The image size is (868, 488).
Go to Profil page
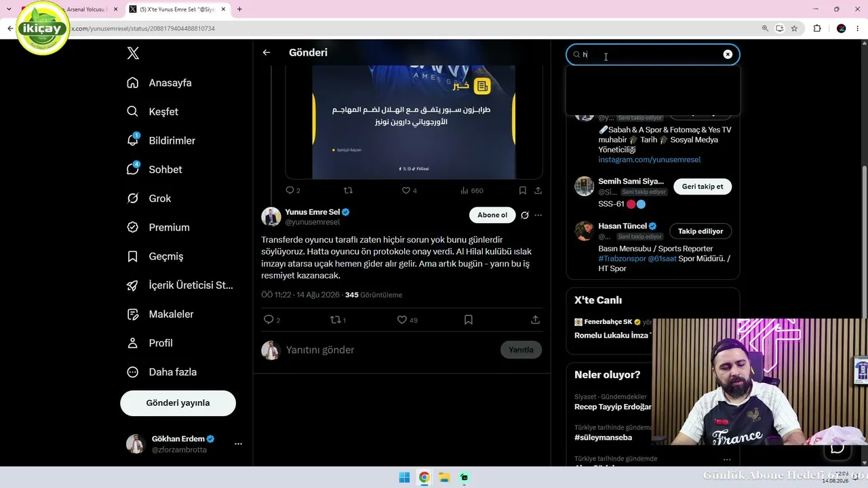click(150, 343)
